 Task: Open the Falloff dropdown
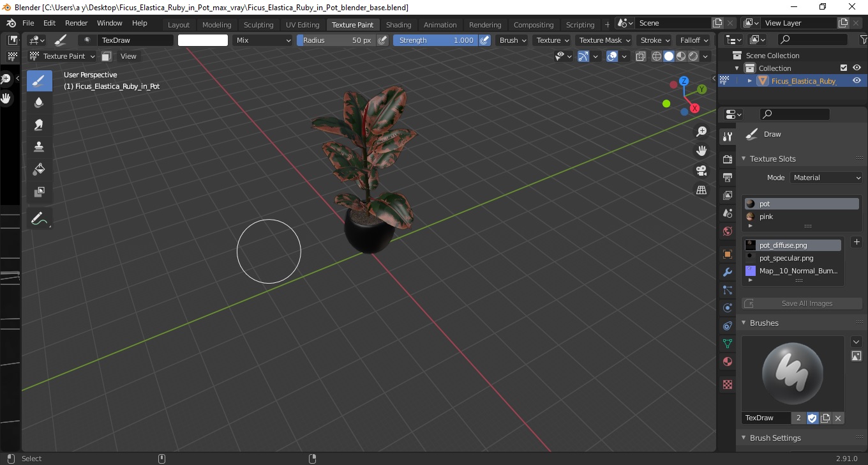[x=694, y=40]
